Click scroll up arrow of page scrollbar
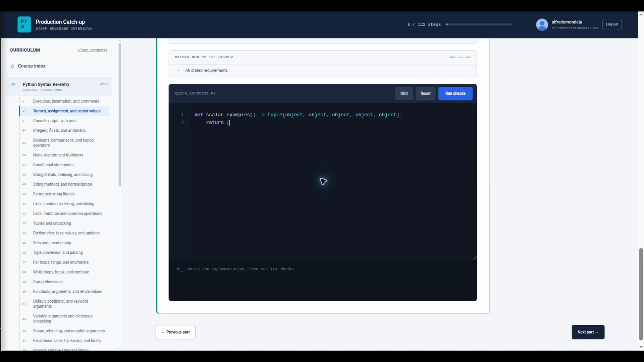The image size is (644, 362). [x=641, y=14]
